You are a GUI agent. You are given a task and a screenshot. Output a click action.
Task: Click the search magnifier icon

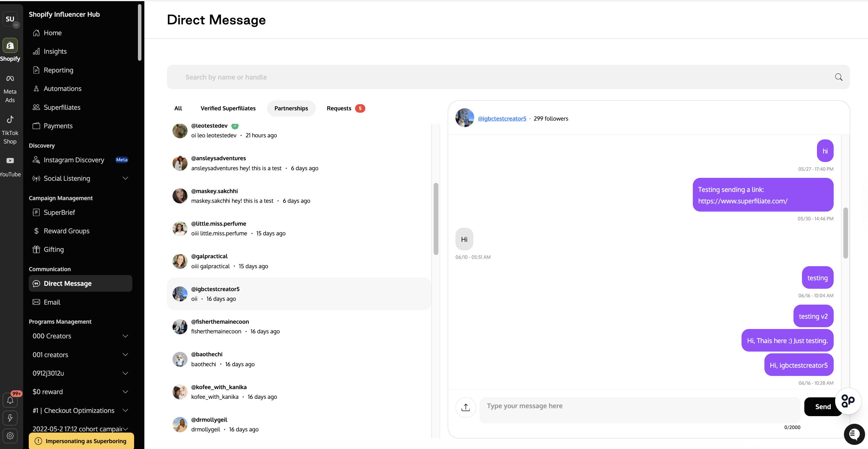click(x=839, y=77)
